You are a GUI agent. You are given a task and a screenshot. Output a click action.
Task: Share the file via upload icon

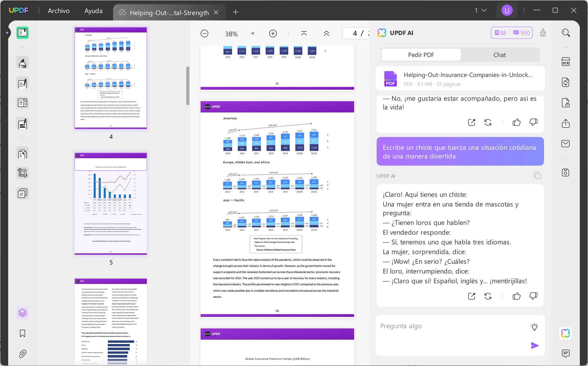point(566,123)
